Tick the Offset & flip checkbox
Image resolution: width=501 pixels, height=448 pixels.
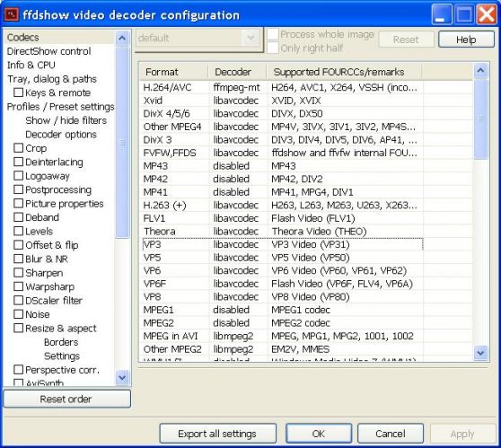pyautogui.click(x=18, y=245)
